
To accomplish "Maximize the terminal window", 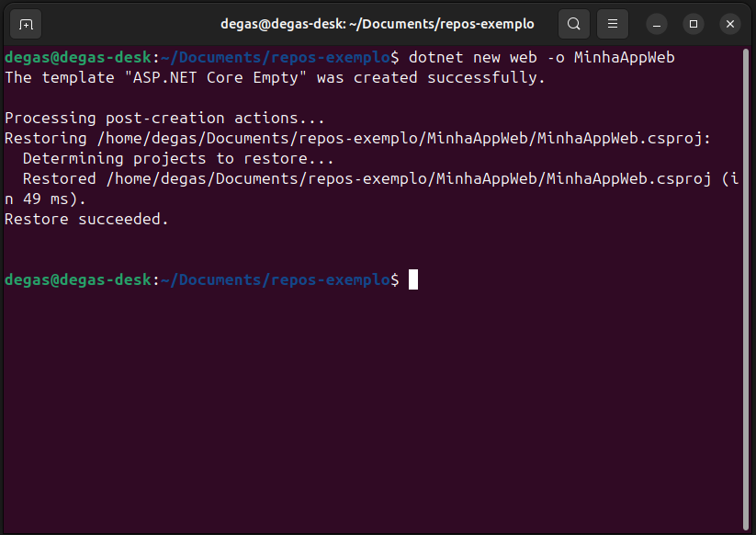I will [694, 24].
